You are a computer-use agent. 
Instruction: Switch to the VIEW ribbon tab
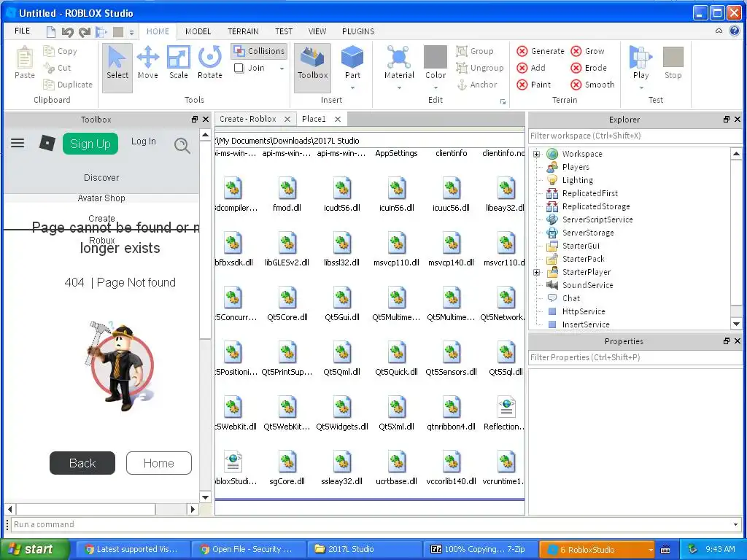pos(317,31)
